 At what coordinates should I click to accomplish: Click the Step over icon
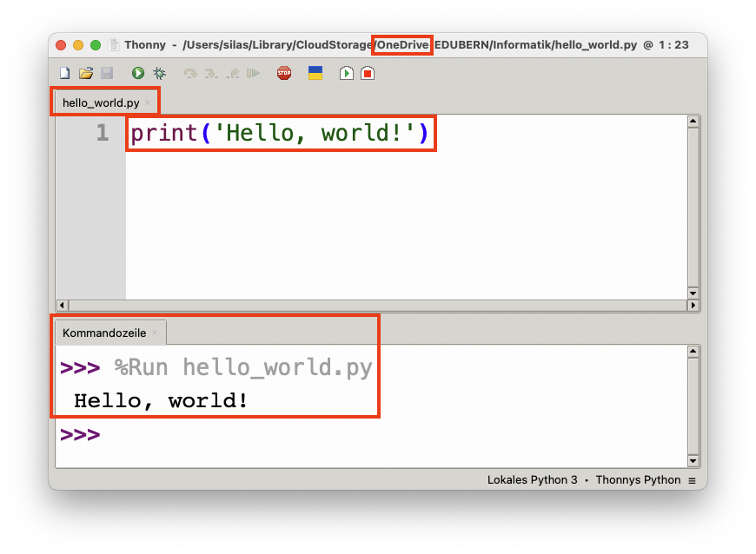pyautogui.click(x=190, y=73)
